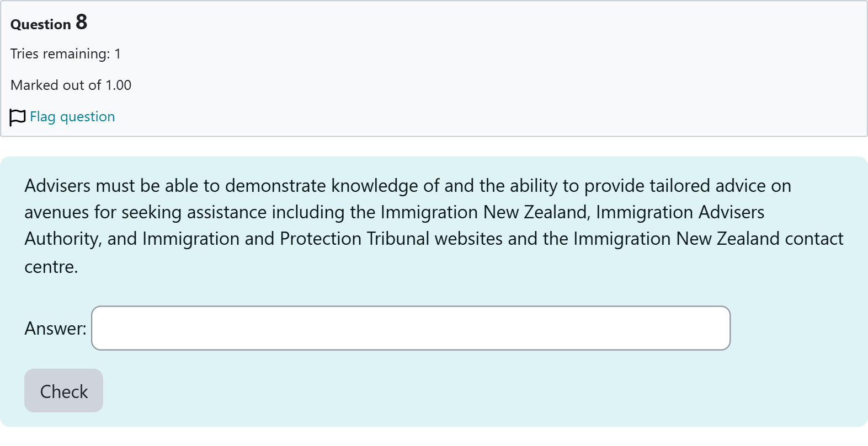Submit the answer with the Check button
This screenshot has width=868, height=446.
[63, 391]
